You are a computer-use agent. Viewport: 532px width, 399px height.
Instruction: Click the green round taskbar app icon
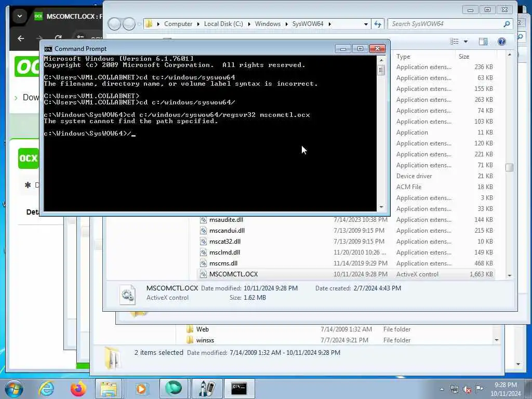coord(174,389)
